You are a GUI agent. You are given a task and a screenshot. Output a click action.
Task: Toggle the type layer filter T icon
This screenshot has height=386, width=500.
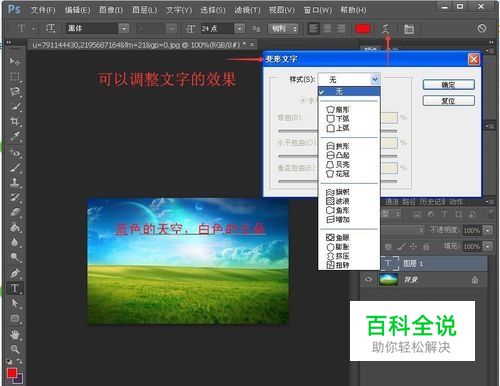point(444,214)
